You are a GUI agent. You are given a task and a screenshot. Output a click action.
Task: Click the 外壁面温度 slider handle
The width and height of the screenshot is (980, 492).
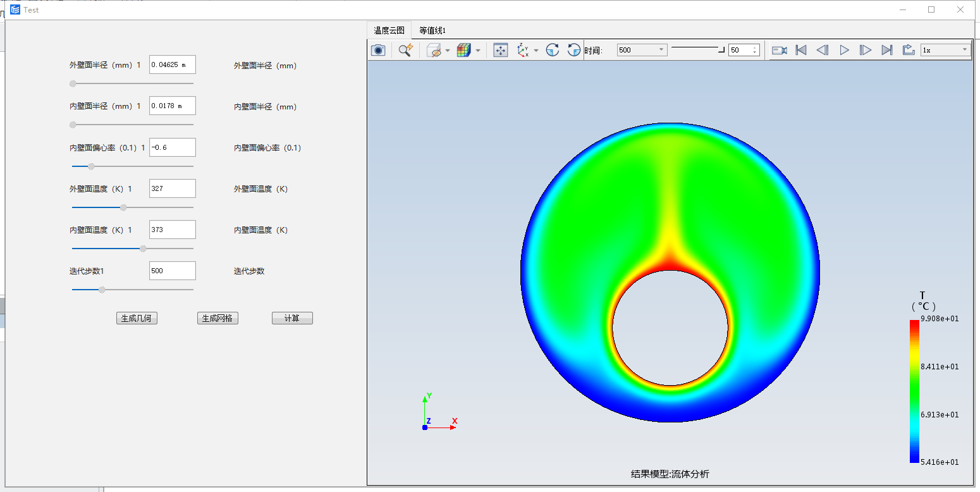click(x=123, y=207)
